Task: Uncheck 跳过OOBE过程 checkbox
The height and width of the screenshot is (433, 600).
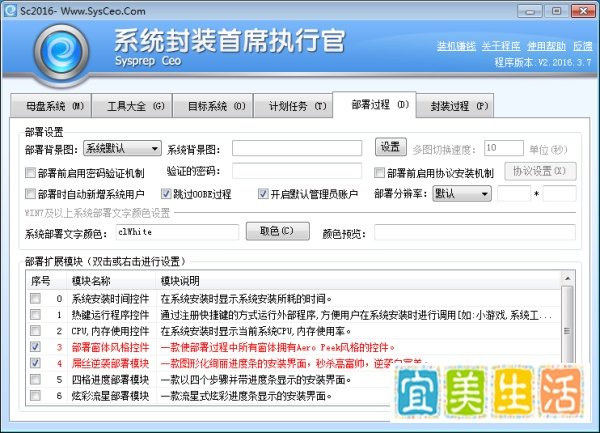Action: (x=166, y=194)
